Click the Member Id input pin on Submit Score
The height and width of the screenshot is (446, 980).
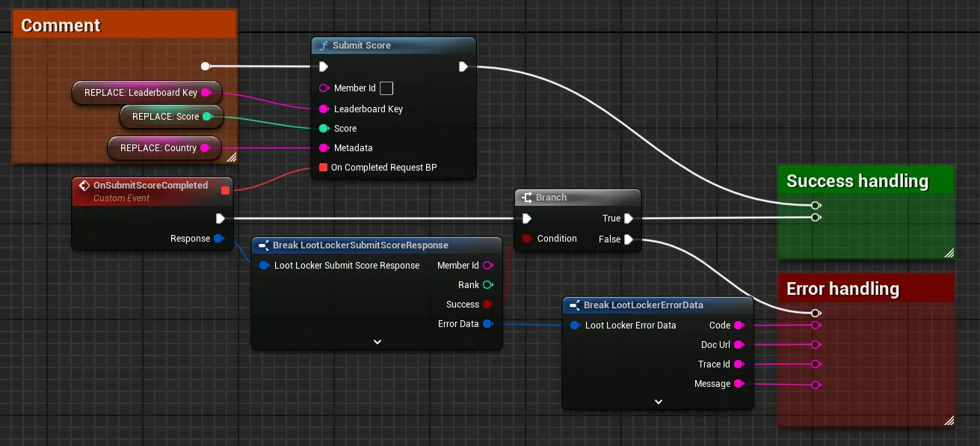tap(324, 88)
